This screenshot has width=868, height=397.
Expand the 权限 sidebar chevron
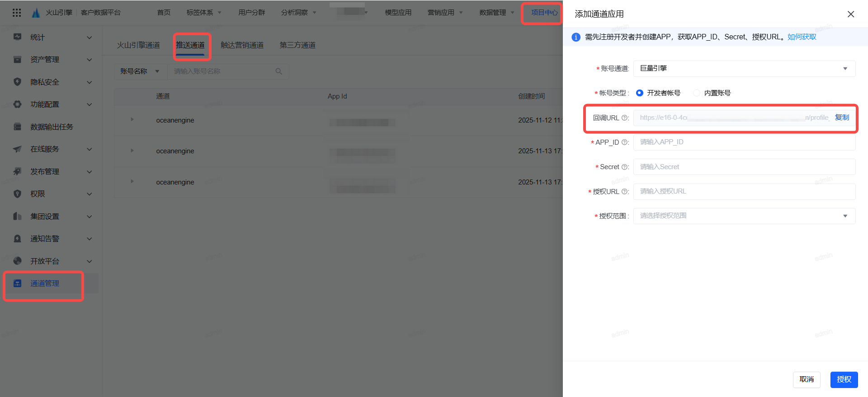tap(90, 194)
